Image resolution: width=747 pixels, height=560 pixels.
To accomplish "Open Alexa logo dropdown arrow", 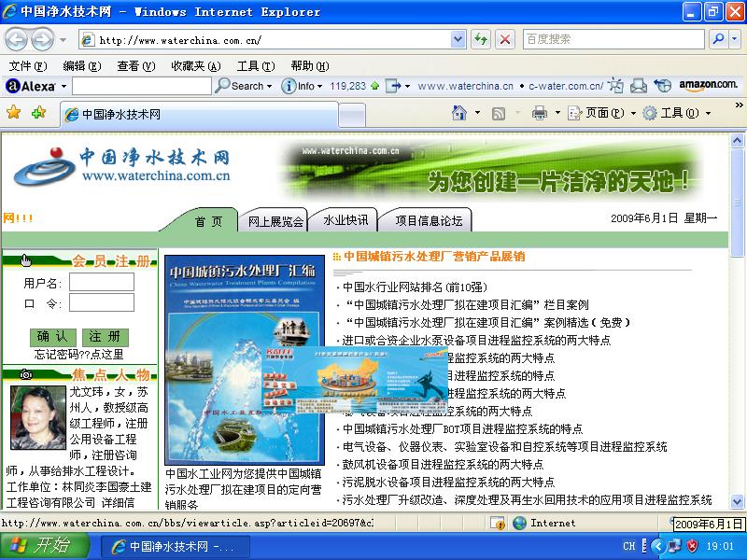I will click(x=63, y=86).
